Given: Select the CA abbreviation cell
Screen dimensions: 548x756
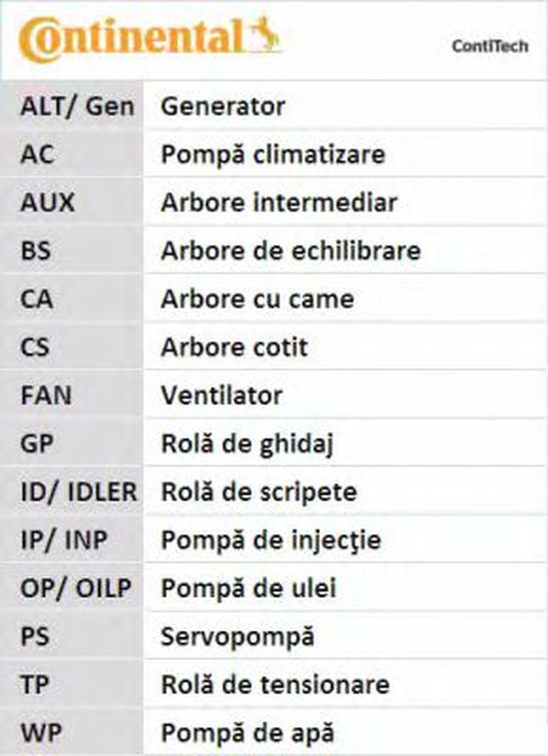Looking at the screenshot, I should pos(37,299).
